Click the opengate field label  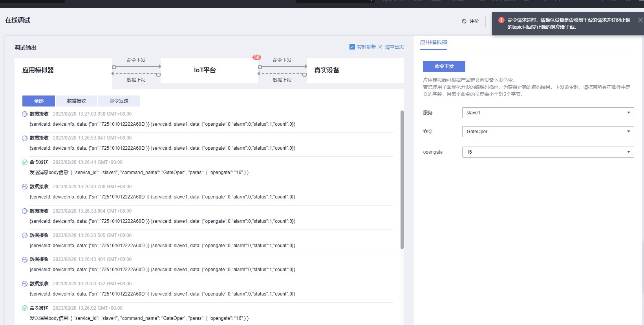(x=433, y=152)
